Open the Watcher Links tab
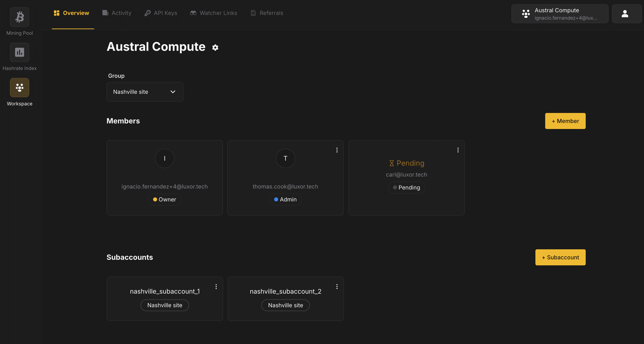This screenshot has width=644, height=344. [213, 13]
